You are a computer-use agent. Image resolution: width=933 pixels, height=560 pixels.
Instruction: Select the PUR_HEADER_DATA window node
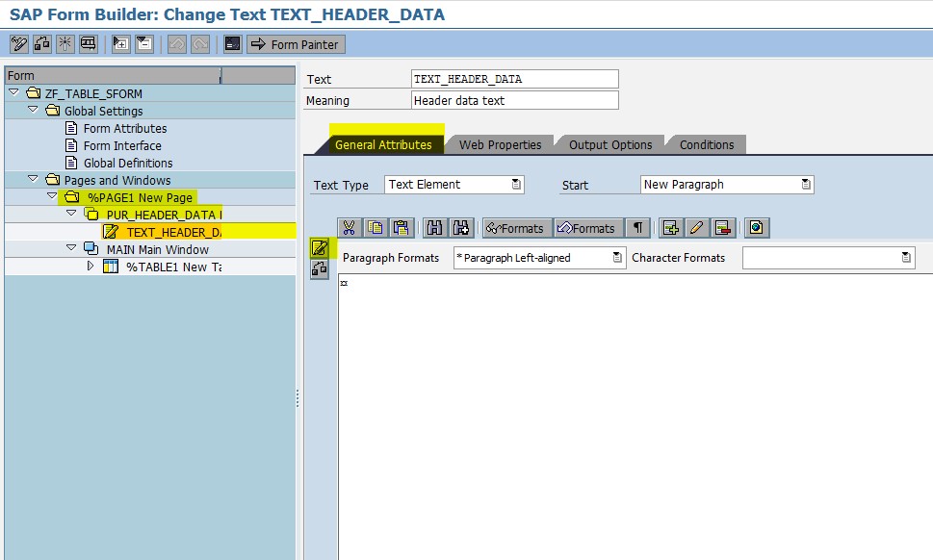[164, 215]
